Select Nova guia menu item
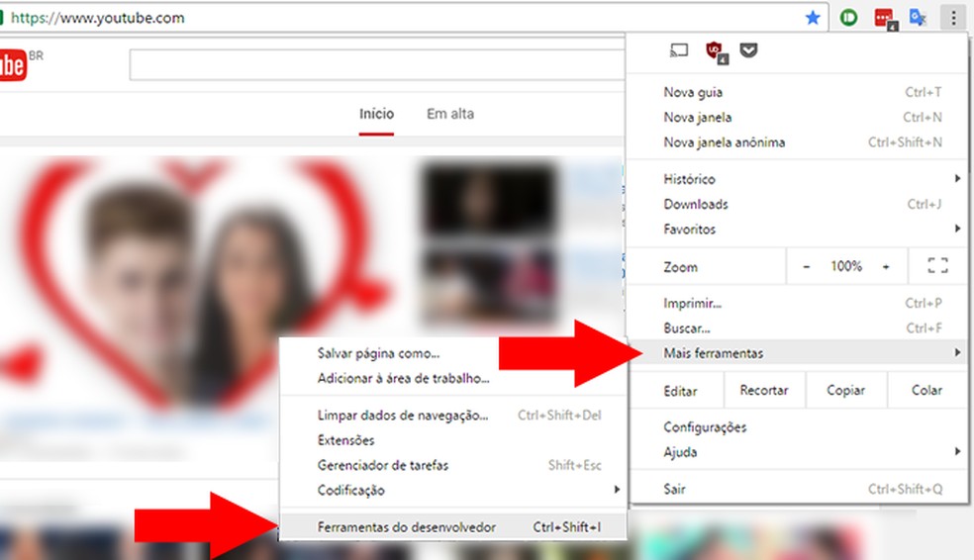 pyautogui.click(x=798, y=92)
